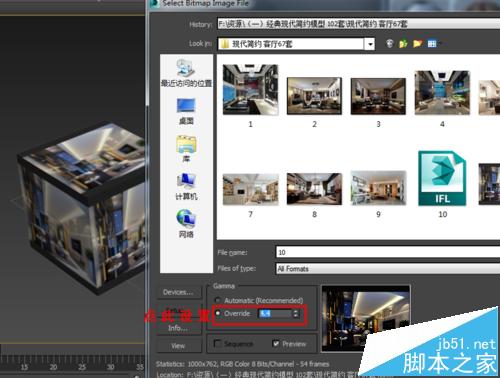
Task: Choose Automatic (Recommended) gamma option
Action: tap(218, 300)
